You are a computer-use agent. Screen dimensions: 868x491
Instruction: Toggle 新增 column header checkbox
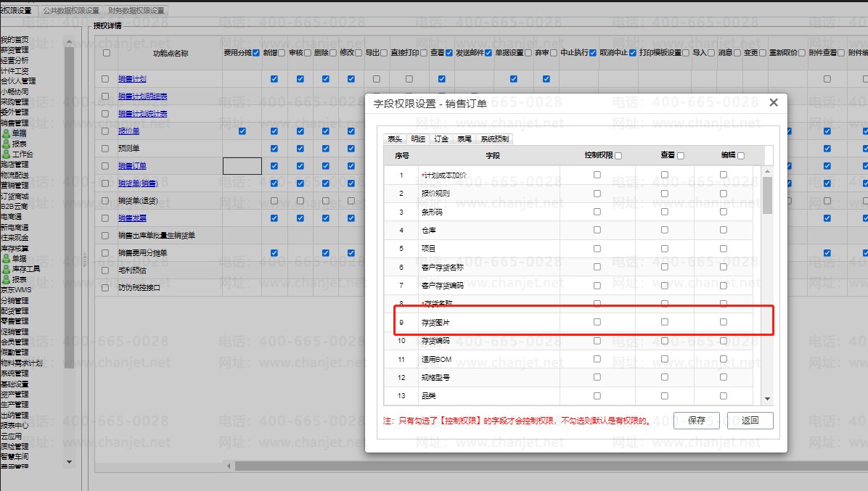(x=282, y=53)
